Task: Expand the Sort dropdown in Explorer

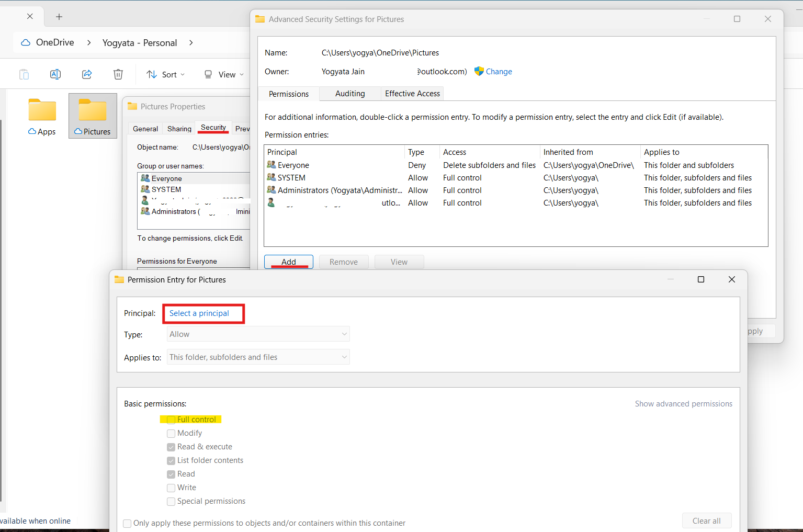Action: pos(165,74)
